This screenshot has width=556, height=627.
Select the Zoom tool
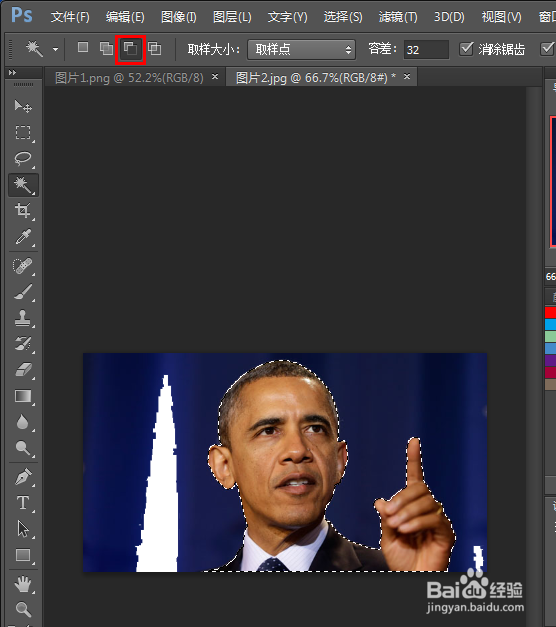pyautogui.click(x=23, y=609)
